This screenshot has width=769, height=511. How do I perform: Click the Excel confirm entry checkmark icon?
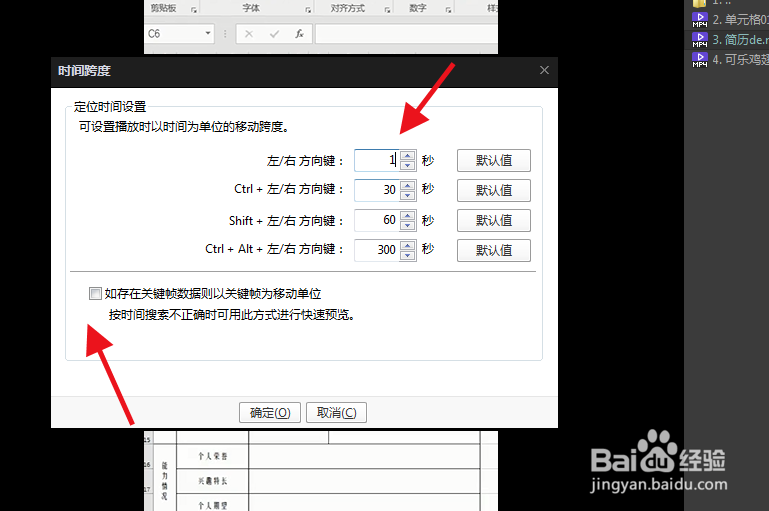pos(274,34)
